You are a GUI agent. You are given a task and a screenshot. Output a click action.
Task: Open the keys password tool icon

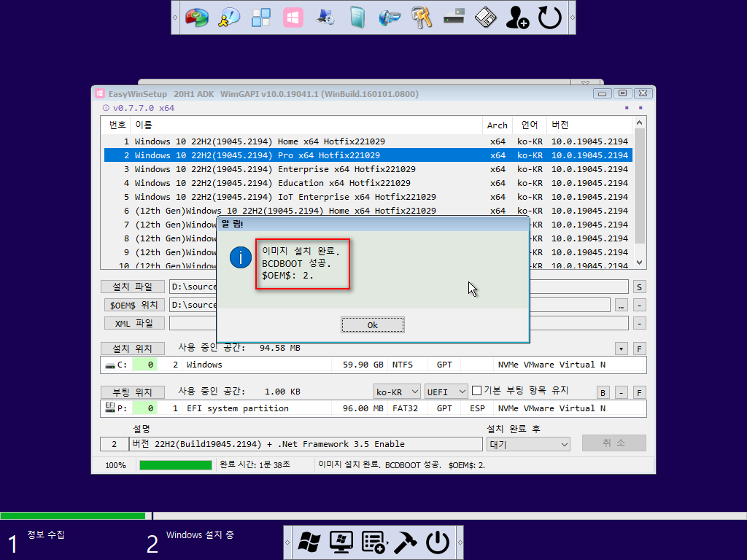(422, 18)
